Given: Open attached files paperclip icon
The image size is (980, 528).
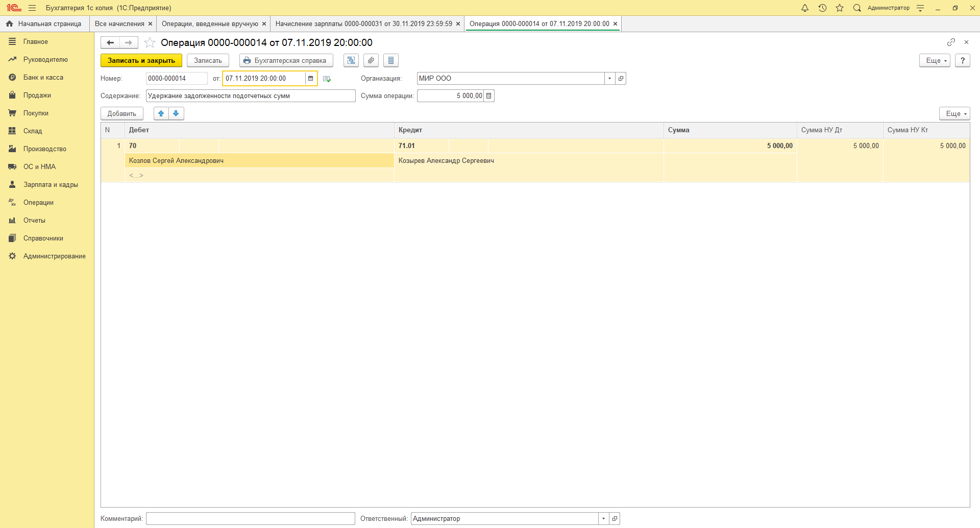Looking at the screenshot, I should point(371,60).
